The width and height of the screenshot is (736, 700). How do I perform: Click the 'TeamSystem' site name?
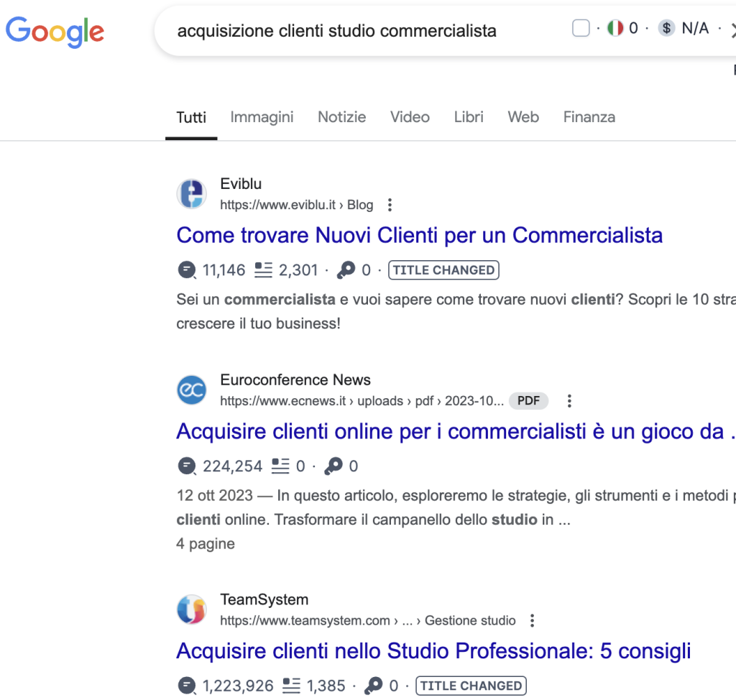[x=264, y=599]
